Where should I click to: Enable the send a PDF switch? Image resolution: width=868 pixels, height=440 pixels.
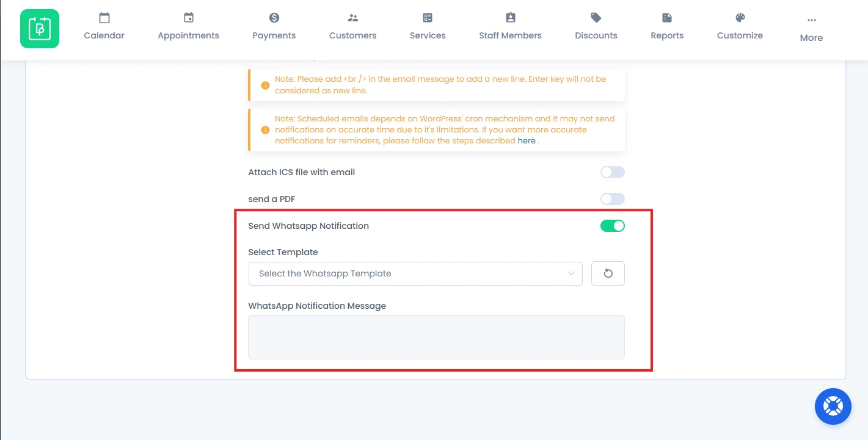(613, 199)
